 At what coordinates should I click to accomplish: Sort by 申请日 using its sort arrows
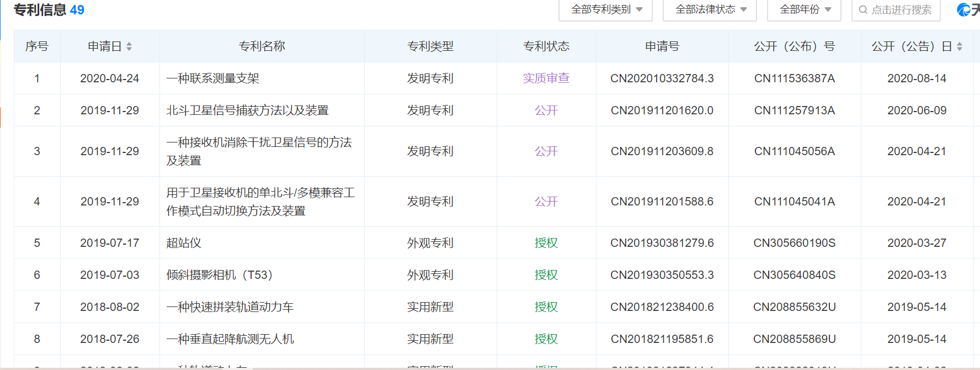pos(129,46)
